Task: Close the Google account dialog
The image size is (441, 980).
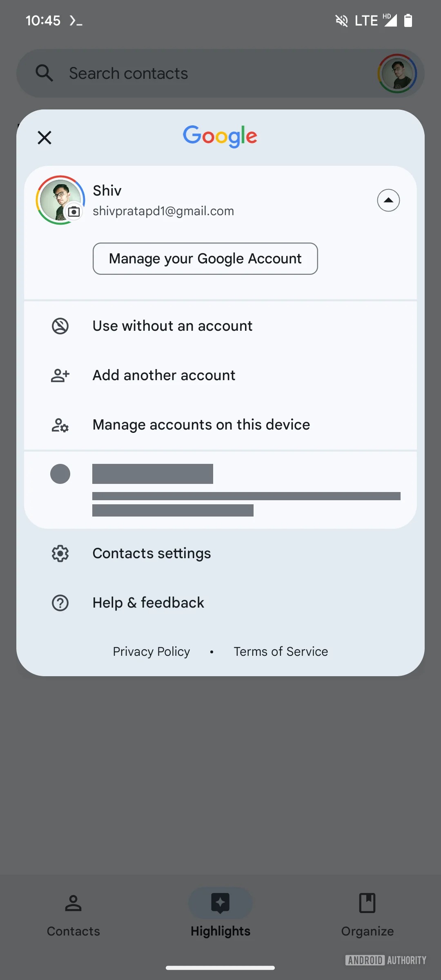Action: (45, 138)
